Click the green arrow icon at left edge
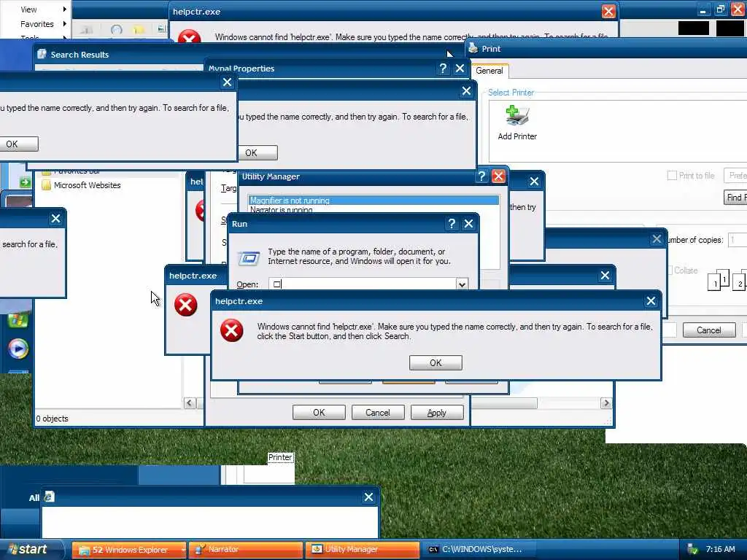The width and height of the screenshot is (747, 560). pos(25,182)
